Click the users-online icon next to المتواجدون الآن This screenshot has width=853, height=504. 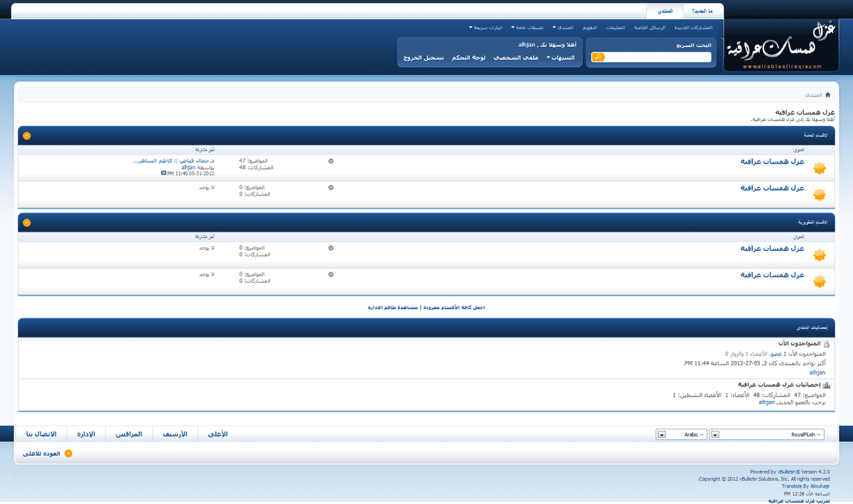[x=826, y=344]
